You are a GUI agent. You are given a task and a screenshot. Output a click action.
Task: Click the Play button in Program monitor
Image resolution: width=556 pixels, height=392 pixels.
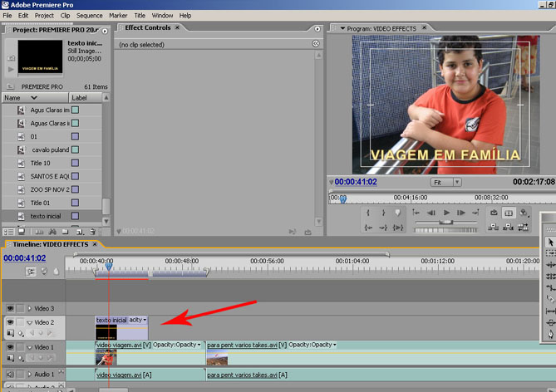tap(446, 213)
